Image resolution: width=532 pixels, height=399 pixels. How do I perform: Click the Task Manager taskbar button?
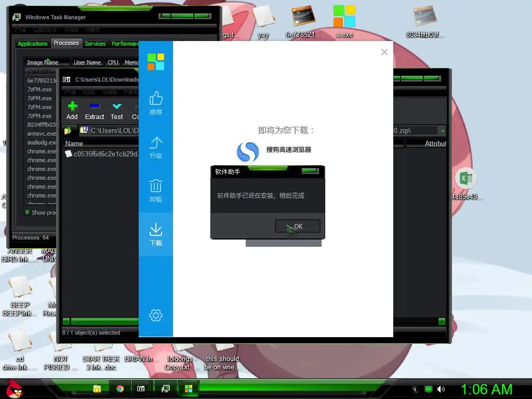pyautogui.click(x=166, y=389)
